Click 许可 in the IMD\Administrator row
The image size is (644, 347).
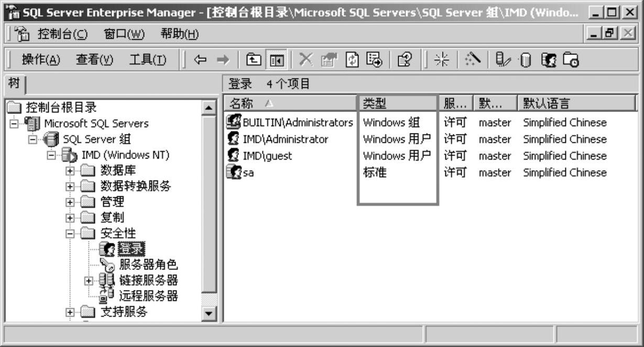coord(455,139)
